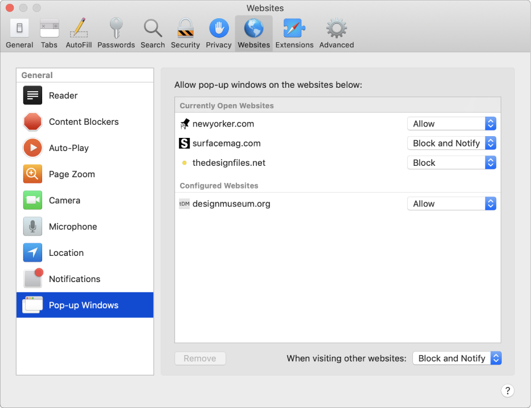Select the Page Zoom magnifier icon
The height and width of the screenshot is (408, 532).
point(32,174)
